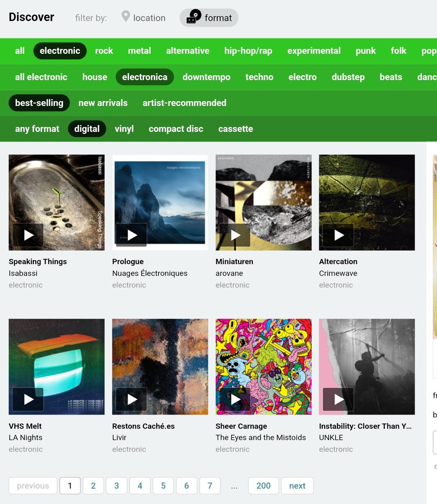
Task: Sort by artist-recommended
Action: click(184, 103)
